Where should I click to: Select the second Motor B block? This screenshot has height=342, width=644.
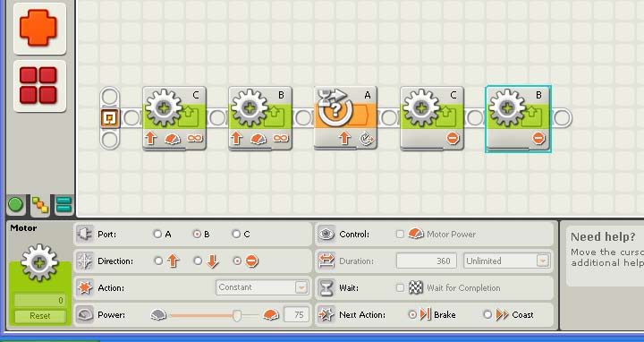(x=518, y=119)
